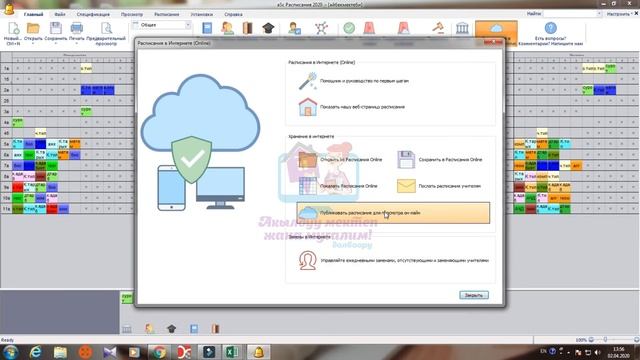Click the Teachers person icon

(x=227, y=28)
